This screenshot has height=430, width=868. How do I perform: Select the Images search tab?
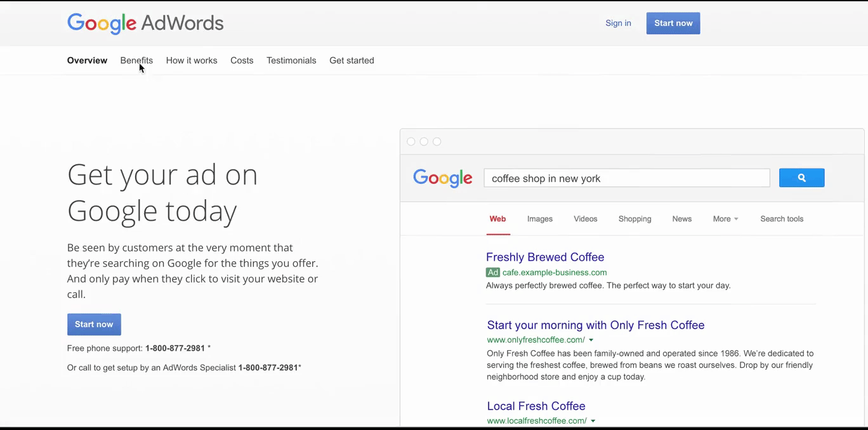tap(540, 219)
